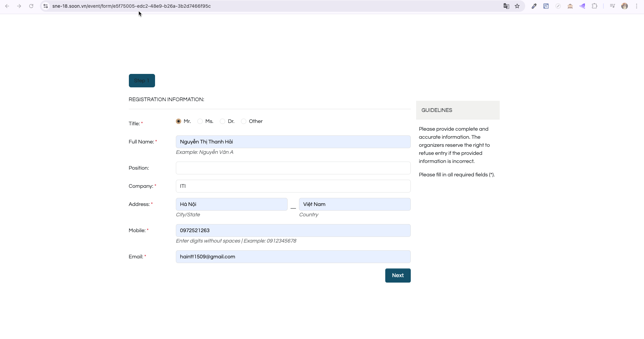
Task: Click the Mobile number field
Action: click(x=293, y=230)
